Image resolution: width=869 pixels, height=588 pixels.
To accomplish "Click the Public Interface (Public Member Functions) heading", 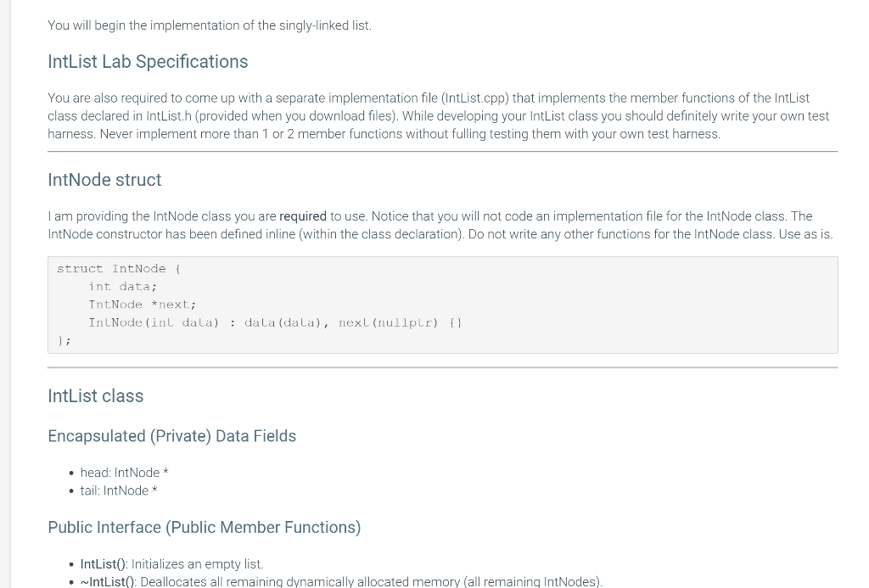I will [204, 527].
